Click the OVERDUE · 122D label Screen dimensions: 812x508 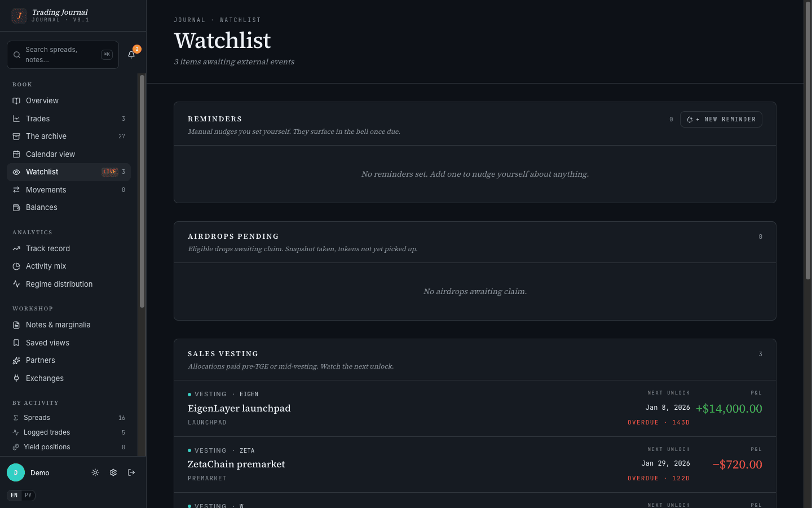coord(659,478)
